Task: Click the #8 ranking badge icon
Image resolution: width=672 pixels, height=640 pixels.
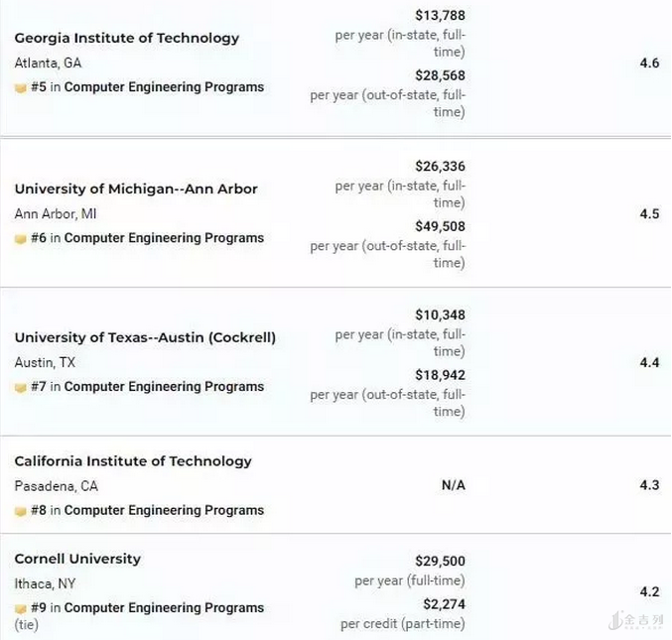Action: pos(20,511)
